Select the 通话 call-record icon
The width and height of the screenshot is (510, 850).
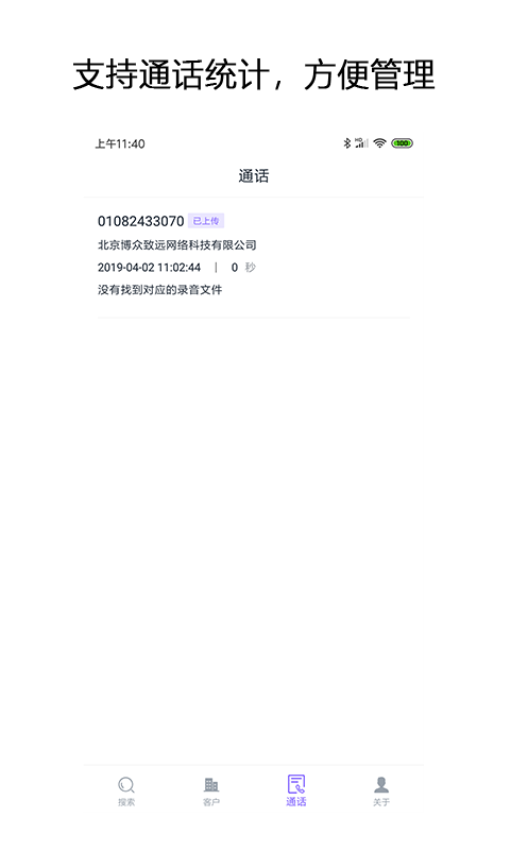click(296, 784)
